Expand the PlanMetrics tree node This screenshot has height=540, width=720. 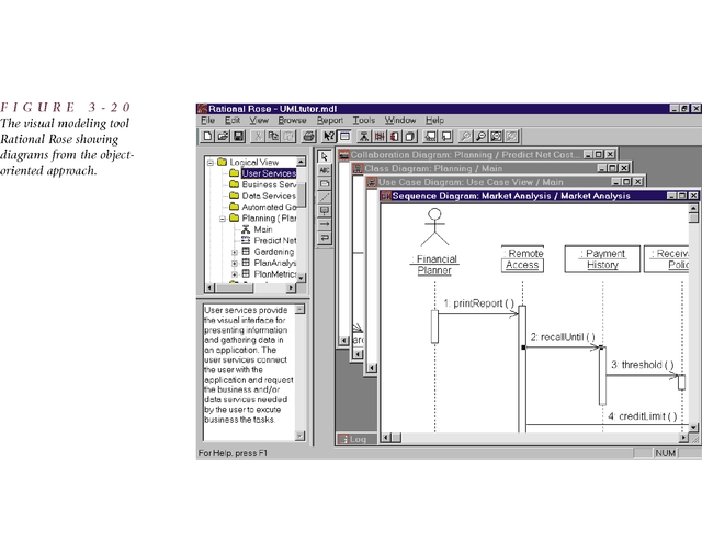point(234,275)
